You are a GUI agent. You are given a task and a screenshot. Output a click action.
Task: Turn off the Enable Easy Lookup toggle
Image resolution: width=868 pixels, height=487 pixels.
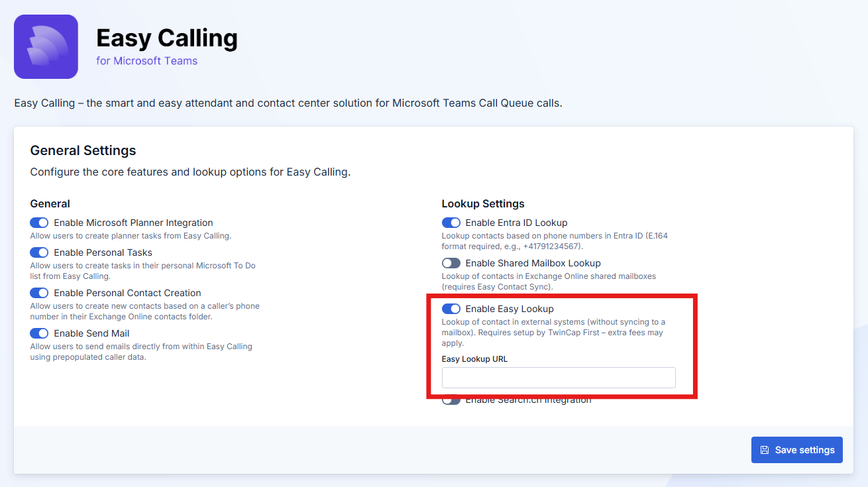coord(451,309)
